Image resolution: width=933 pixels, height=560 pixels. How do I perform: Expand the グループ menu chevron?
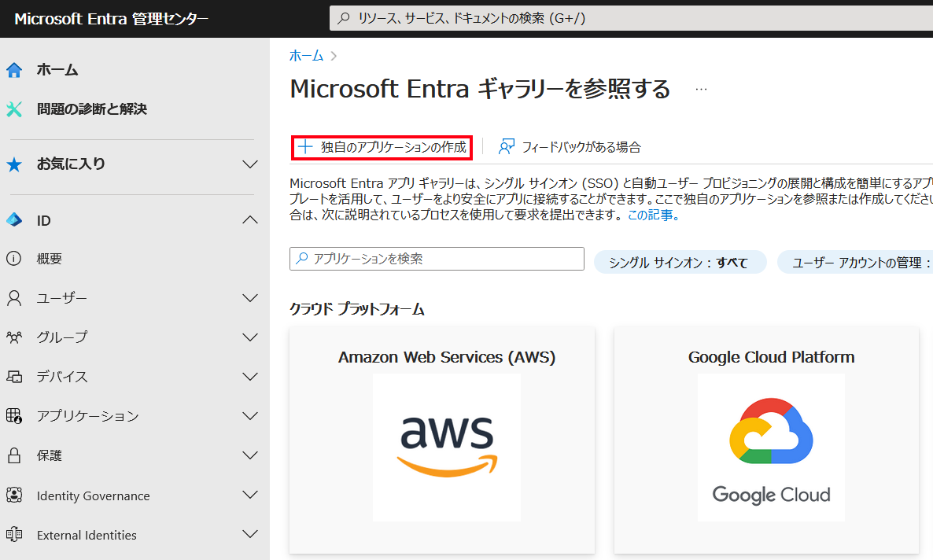click(250, 337)
